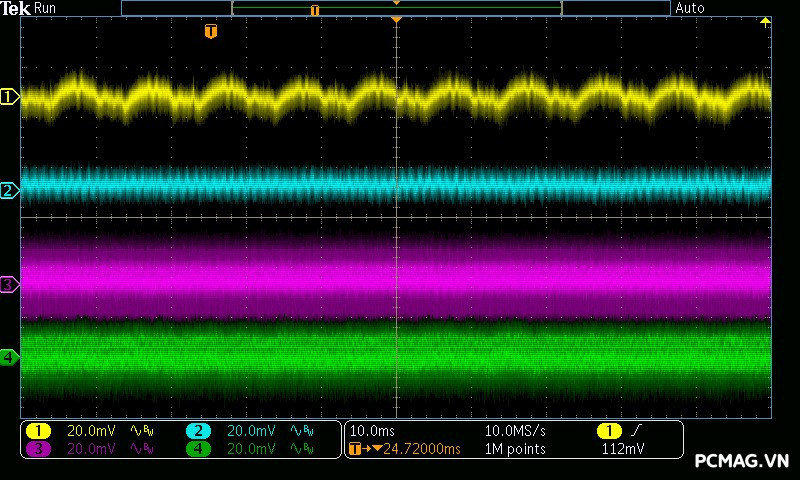Click the 1M points record length

point(515,449)
